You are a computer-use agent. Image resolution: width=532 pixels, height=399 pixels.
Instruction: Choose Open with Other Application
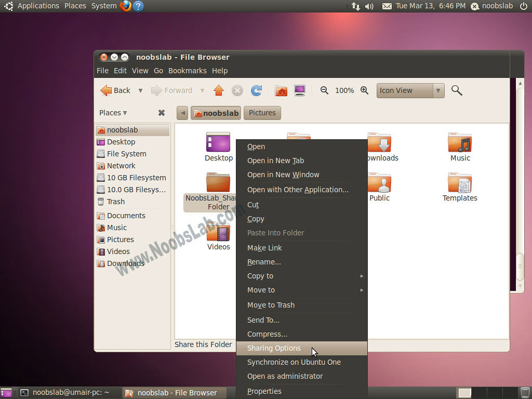[x=302, y=190]
